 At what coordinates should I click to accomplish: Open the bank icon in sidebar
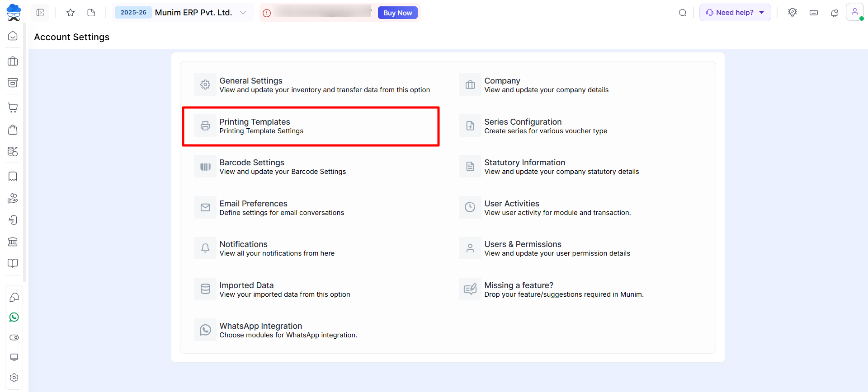[13, 242]
